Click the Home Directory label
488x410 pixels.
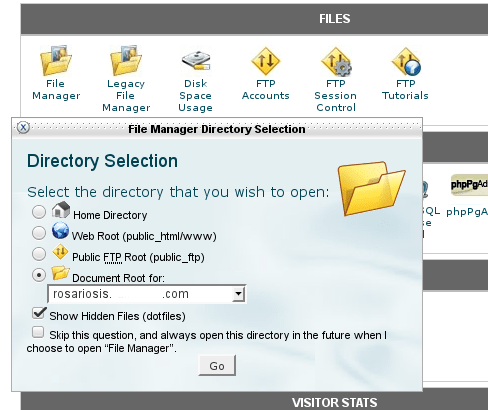(110, 215)
